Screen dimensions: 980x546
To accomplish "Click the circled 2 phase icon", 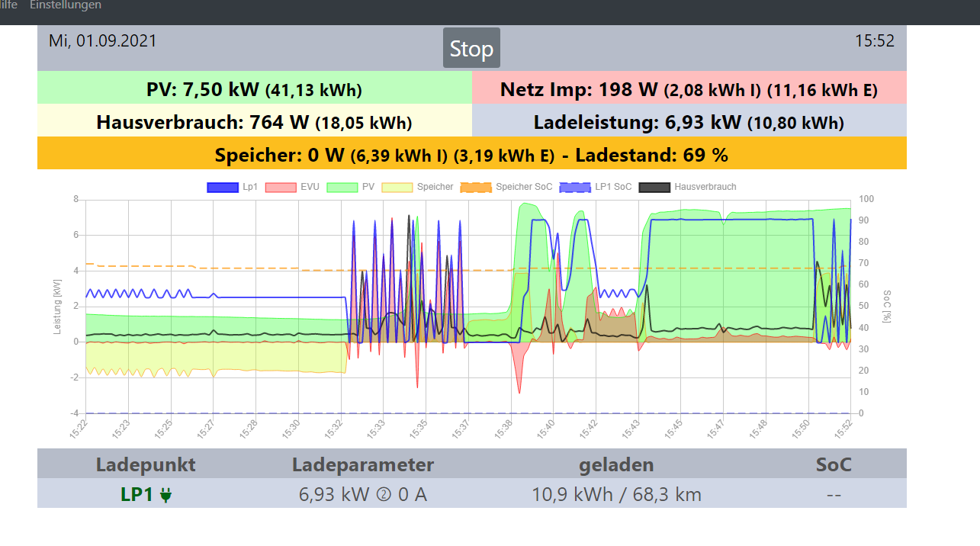I will (x=384, y=495).
